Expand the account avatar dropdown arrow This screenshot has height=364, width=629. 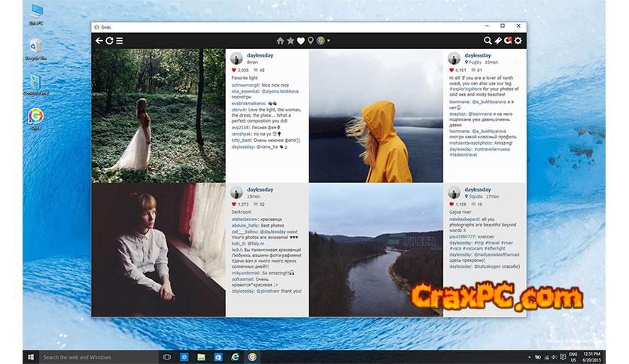[329, 41]
